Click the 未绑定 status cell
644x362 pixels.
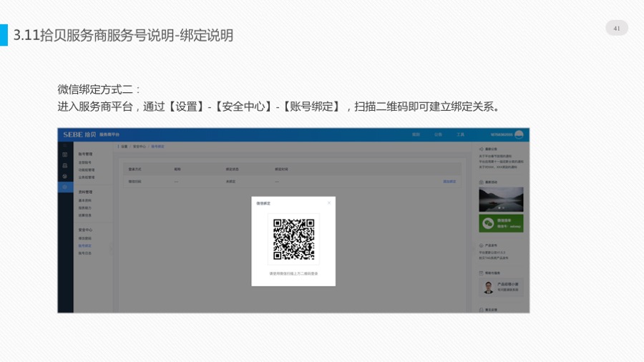click(x=231, y=182)
